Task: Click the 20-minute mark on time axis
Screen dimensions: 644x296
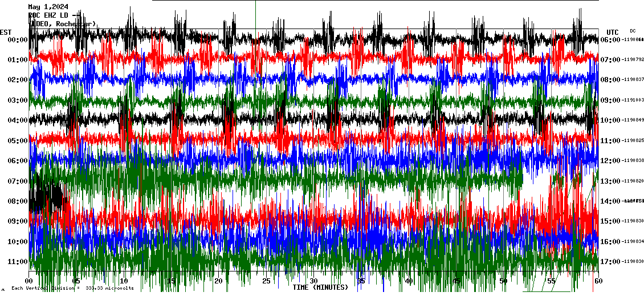Action: (x=218, y=281)
